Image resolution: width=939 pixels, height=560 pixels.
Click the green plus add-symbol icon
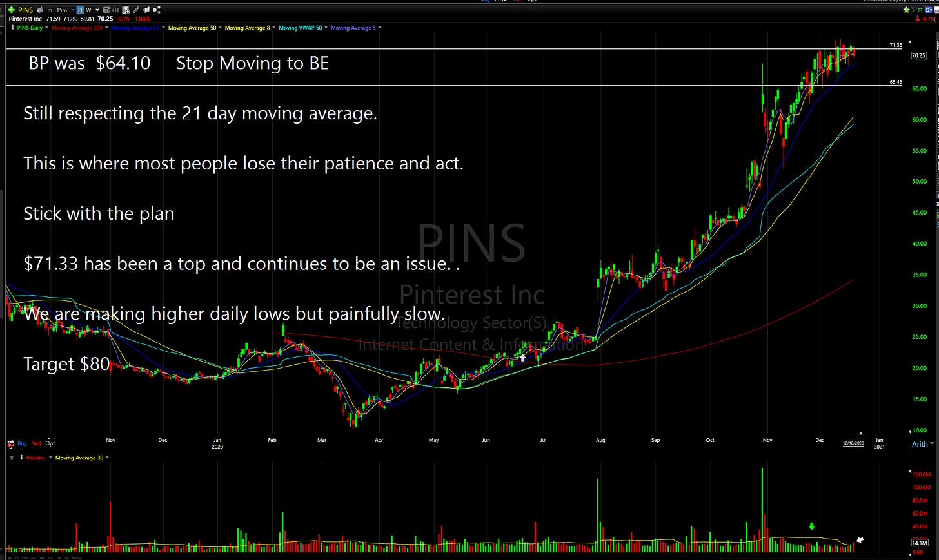tap(12, 10)
